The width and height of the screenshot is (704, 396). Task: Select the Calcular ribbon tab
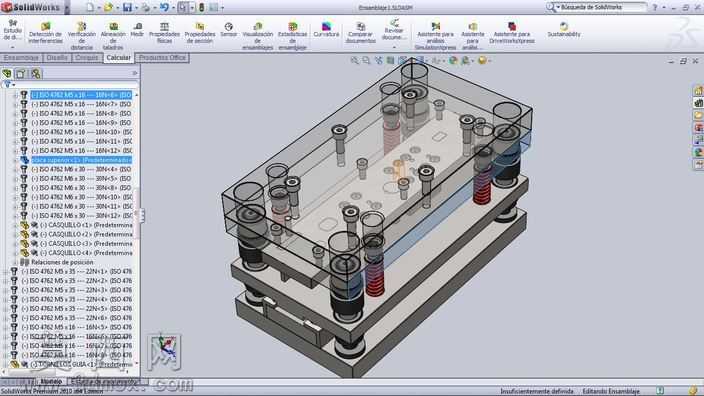click(119, 57)
